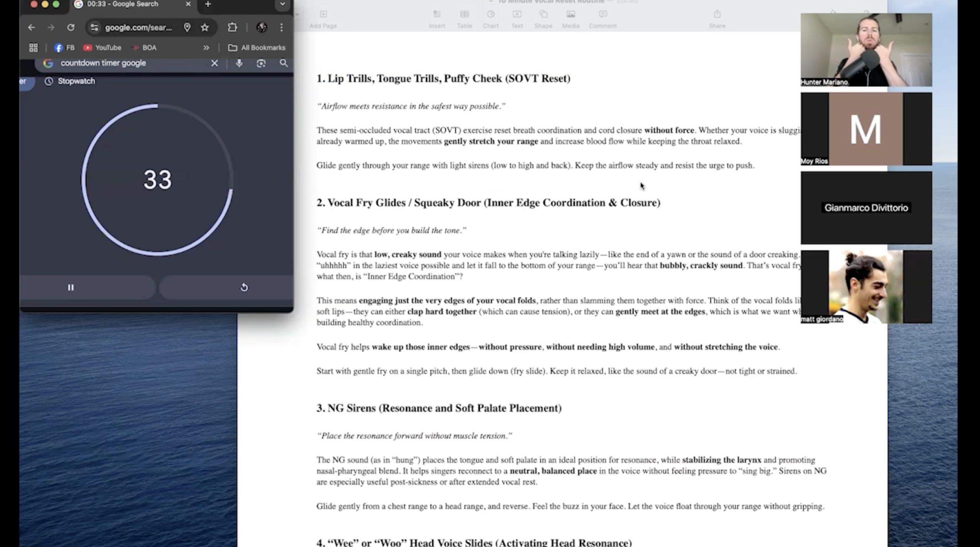Select Hunter Mariano's video thumbnail
980x547 pixels.
coord(866,49)
